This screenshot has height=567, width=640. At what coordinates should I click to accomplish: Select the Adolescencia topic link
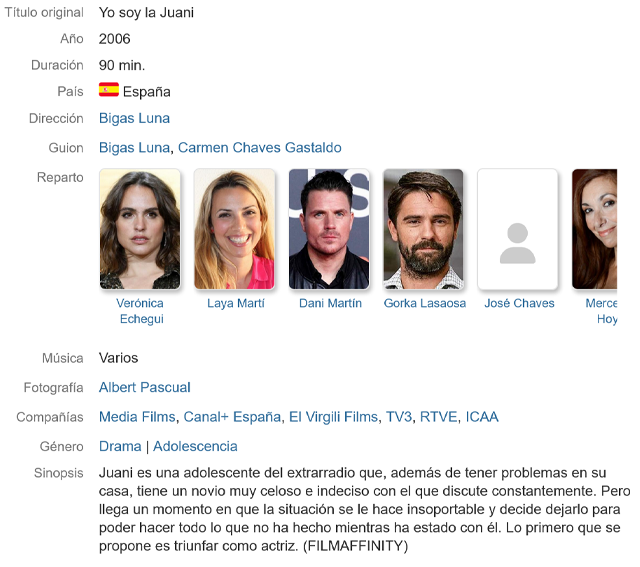pos(195,446)
